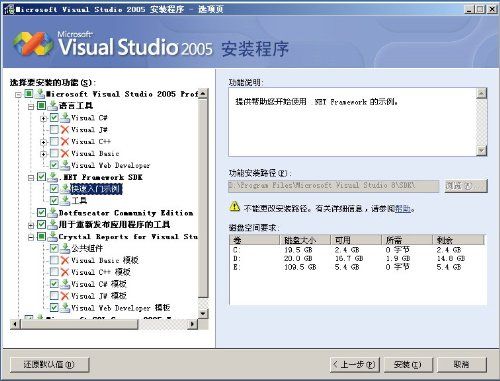Click the feature tree vertical scrollbar thumb

point(203,198)
